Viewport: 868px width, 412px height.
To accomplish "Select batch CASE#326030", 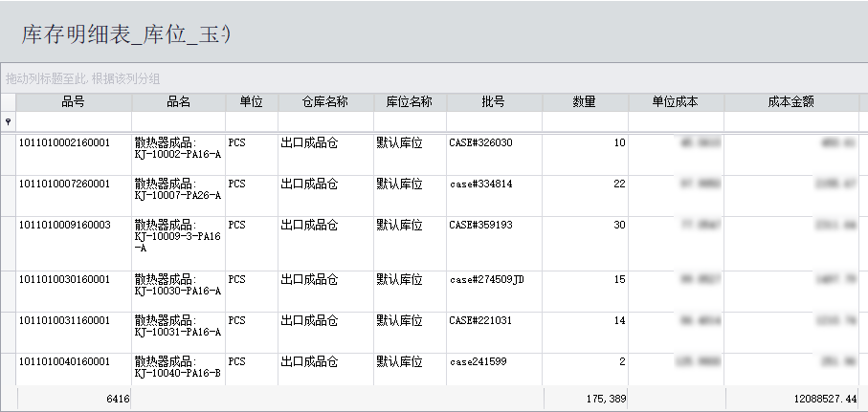I will [481, 142].
